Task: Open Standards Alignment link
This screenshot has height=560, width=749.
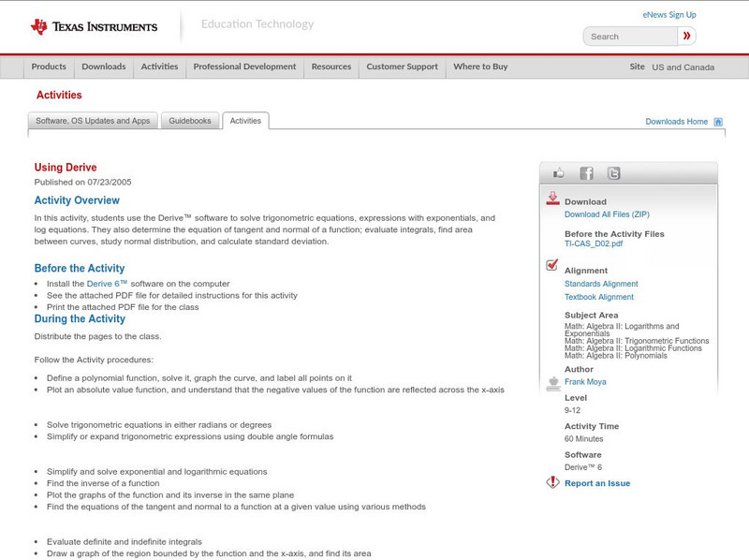Action: click(x=601, y=284)
